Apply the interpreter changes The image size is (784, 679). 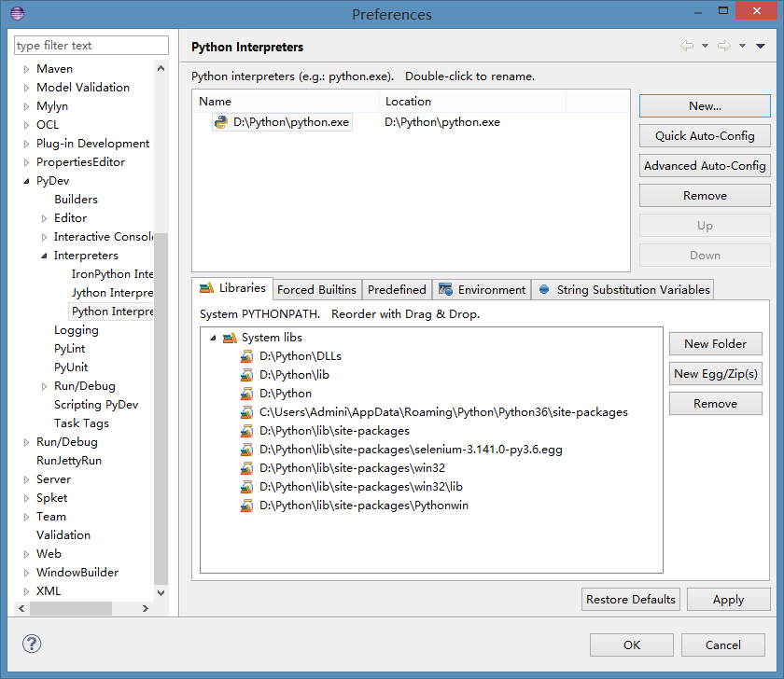click(x=728, y=599)
